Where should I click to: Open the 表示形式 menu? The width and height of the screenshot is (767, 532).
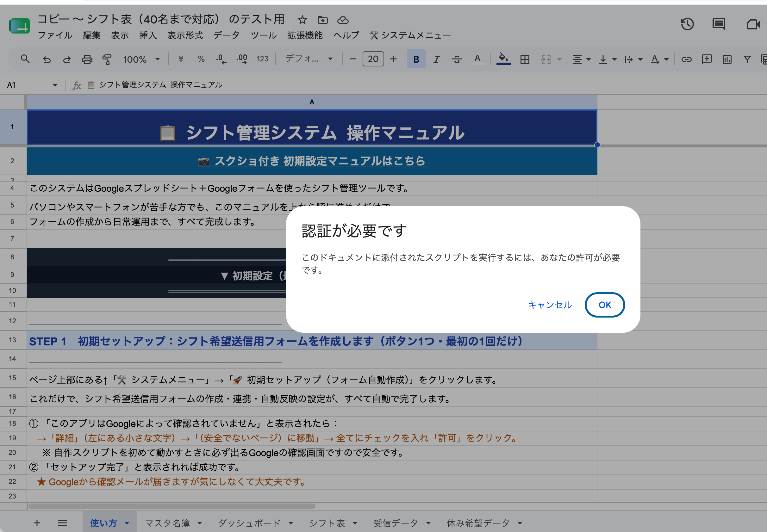185,35
